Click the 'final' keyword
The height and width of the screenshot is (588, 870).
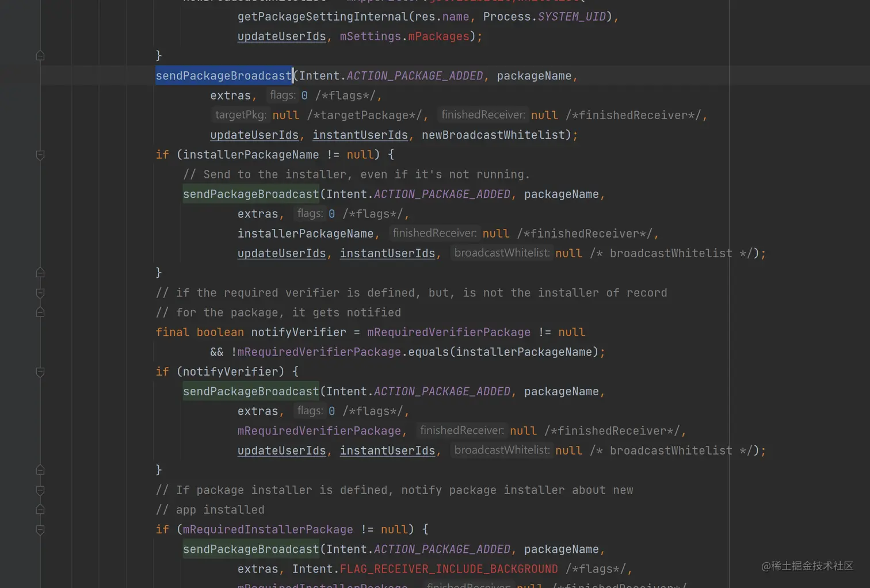pyautogui.click(x=172, y=332)
